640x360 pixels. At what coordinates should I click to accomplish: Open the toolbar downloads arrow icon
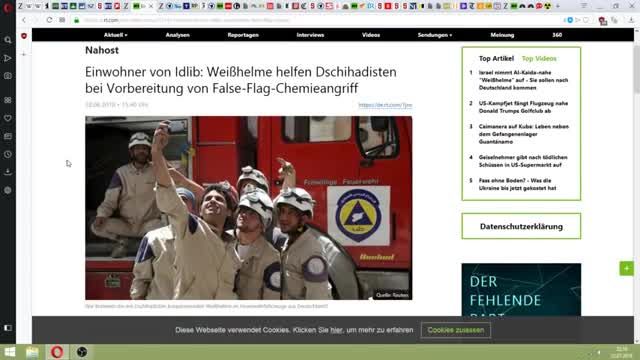[x=631, y=20]
